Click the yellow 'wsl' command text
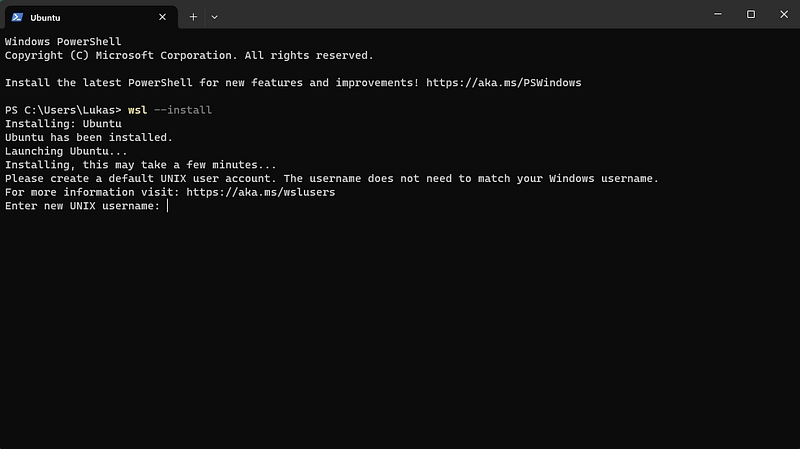The width and height of the screenshot is (800, 449). coord(137,110)
